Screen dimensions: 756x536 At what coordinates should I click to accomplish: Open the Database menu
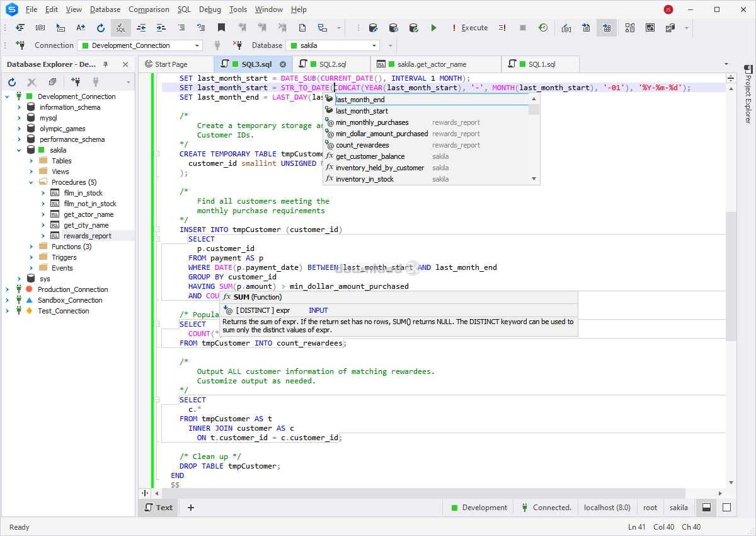(x=105, y=9)
